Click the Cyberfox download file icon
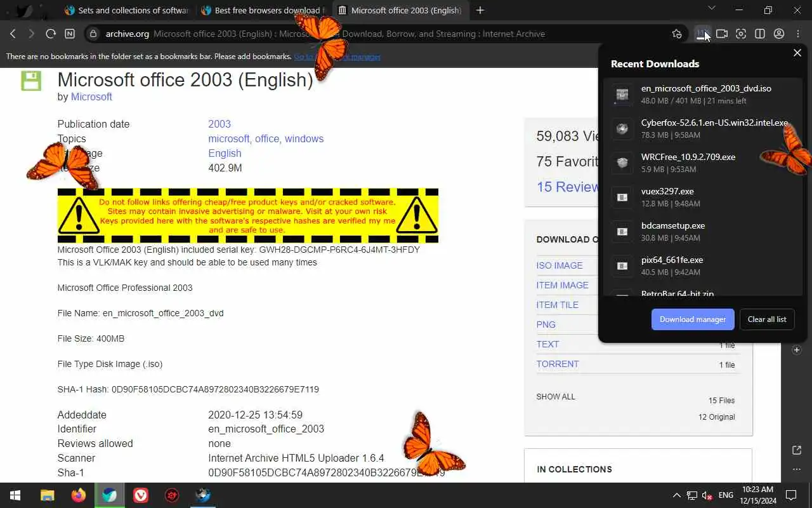812x508 pixels. pyautogui.click(x=622, y=129)
